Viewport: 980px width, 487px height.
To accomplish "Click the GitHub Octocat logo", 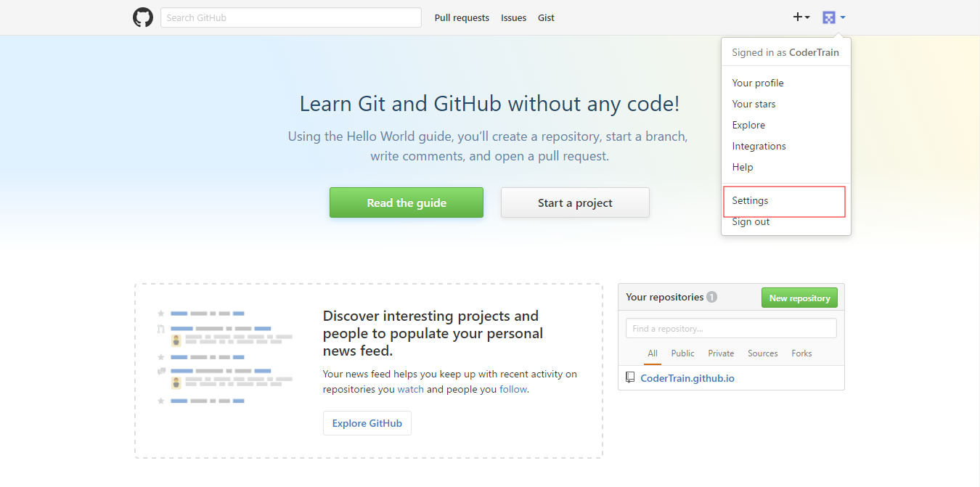I will point(143,17).
